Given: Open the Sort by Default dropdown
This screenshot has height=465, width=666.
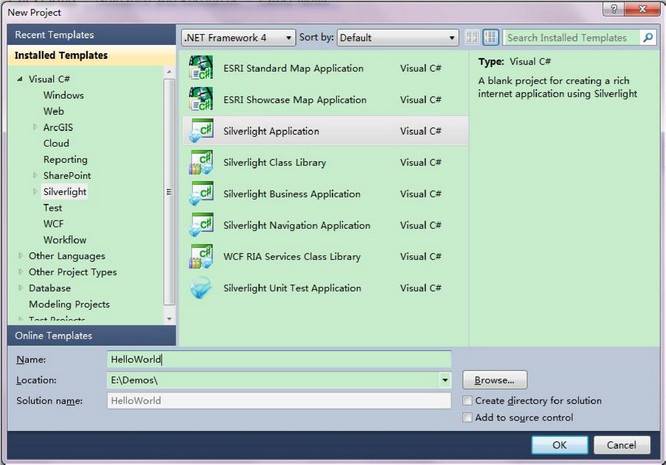Looking at the screenshot, I should click(x=398, y=38).
